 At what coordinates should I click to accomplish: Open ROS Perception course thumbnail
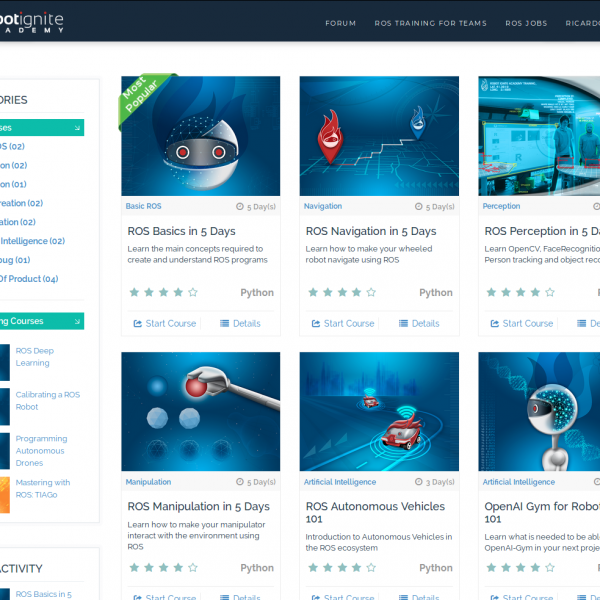pyautogui.click(x=539, y=136)
